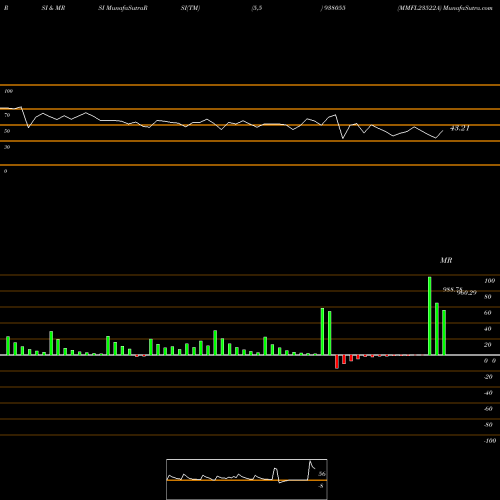Viewport: 500px width, 500px height.
Task: Click the '(MMFL23522A) MunafaSutra.com' label
Action: (445, 8)
